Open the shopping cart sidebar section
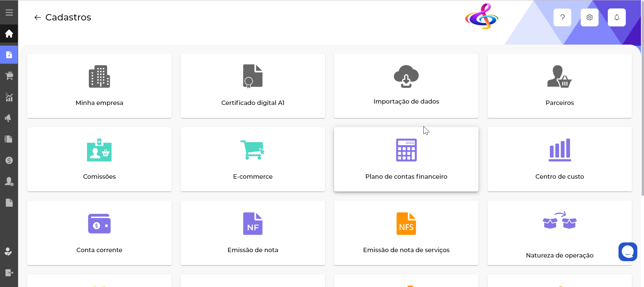 click(x=9, y=76)
